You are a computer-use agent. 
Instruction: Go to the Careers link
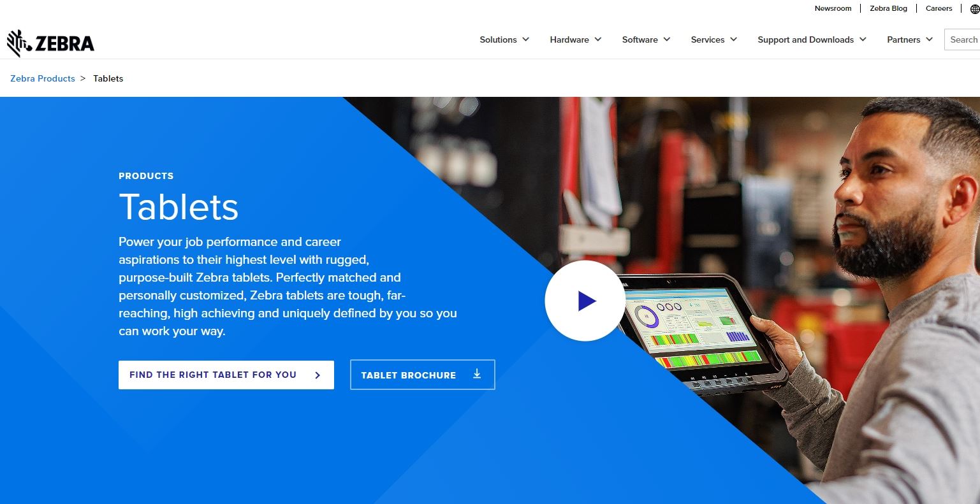939,8
